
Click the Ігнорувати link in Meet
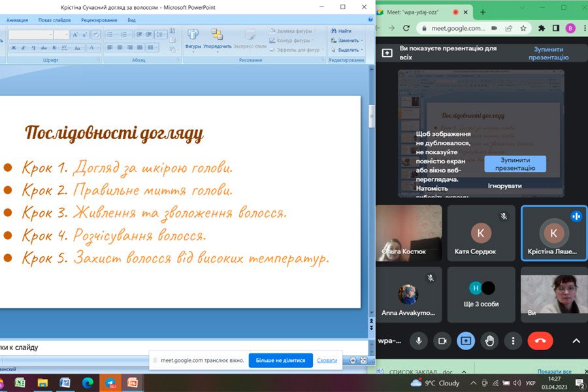(x=504, y=186)
